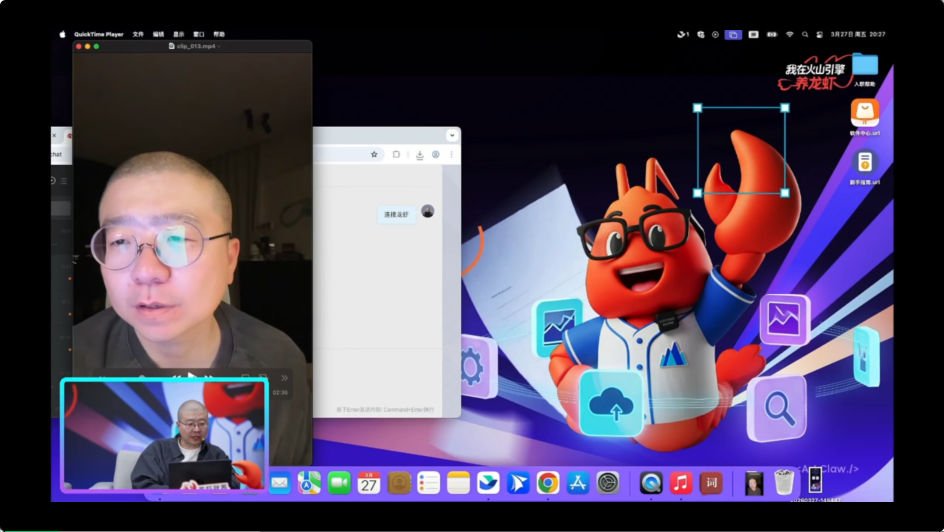Open Chrome's downloads icon in toolbar
Screen dimensions: 944x532
click(420, 155)
